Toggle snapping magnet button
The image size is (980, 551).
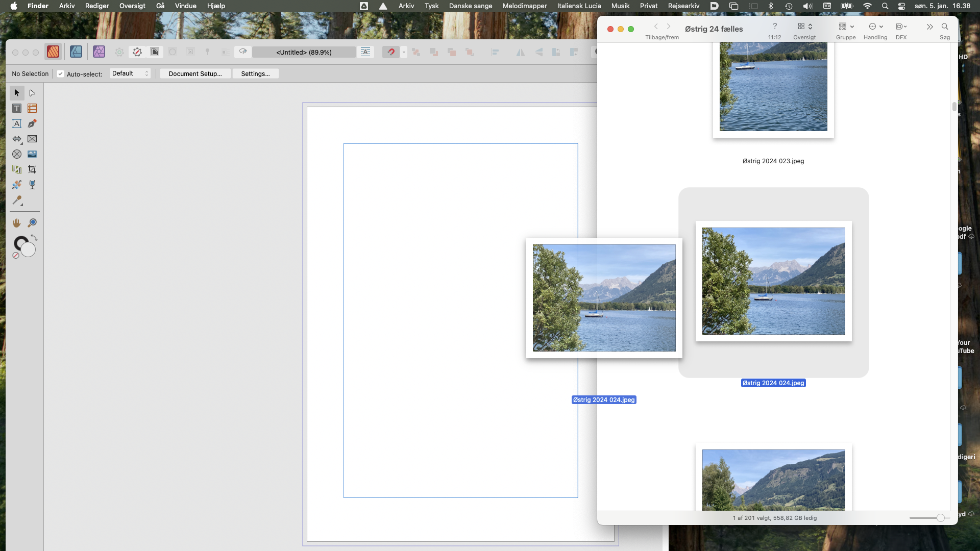(x=390, y=52)
